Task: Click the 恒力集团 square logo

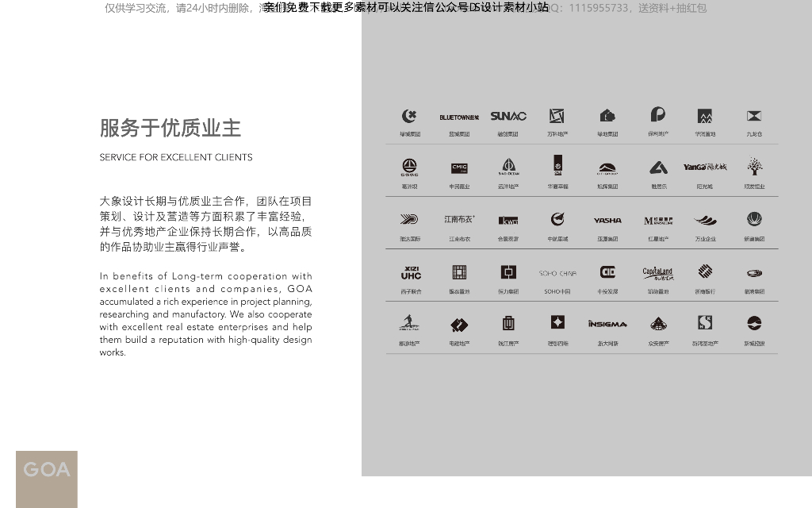Action: click(x=508, y=272)
